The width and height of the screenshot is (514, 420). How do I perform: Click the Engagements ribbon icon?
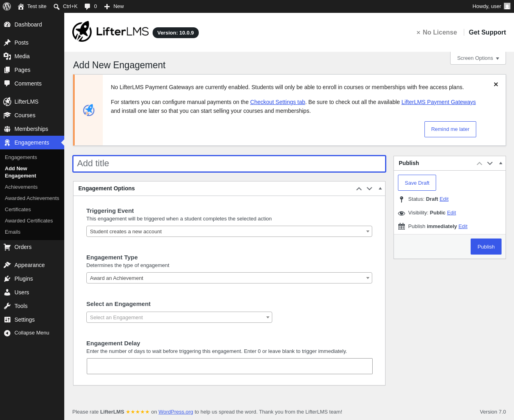click(7, 143)
